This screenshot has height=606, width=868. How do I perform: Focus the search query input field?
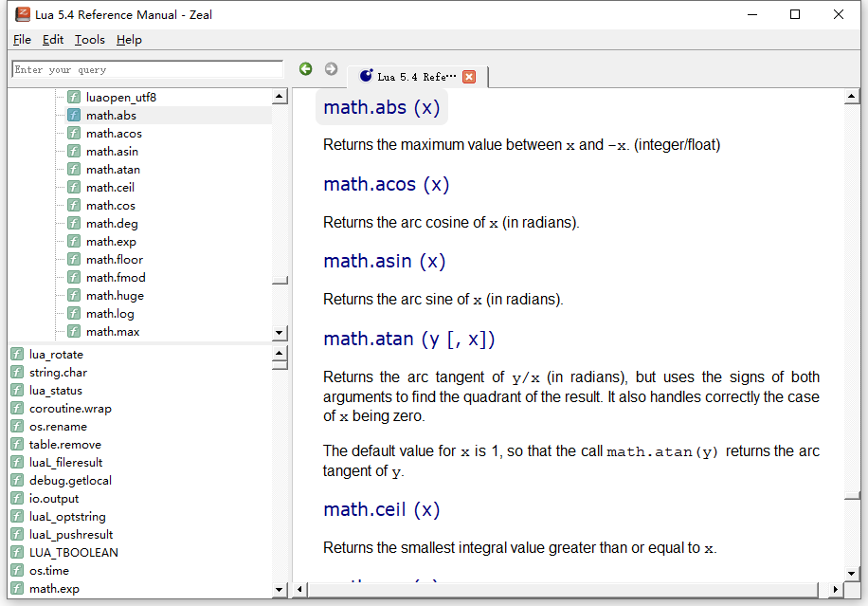pyautogui.click(x=147, y=69)
